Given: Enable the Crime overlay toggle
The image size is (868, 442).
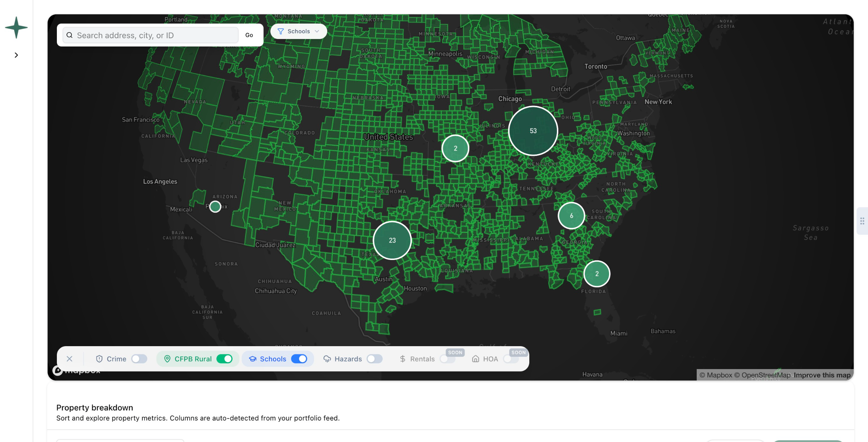Looking at the screenshot, I should coord(139,359).
